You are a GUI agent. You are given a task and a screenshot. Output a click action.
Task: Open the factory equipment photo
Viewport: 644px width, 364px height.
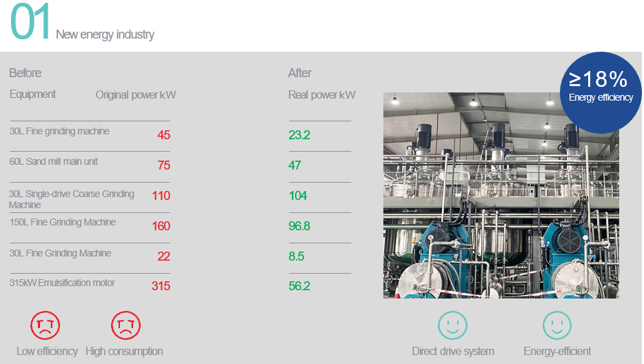pyautogui.click(x=501, y=196)
